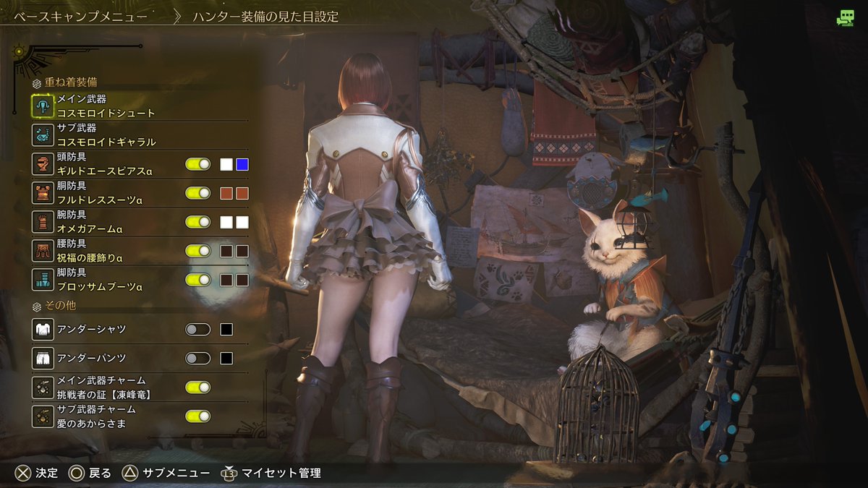Click the 頭防具 helmet icon
The width and height of the screenshot is (868, 488).
click(x=43, y=164)
